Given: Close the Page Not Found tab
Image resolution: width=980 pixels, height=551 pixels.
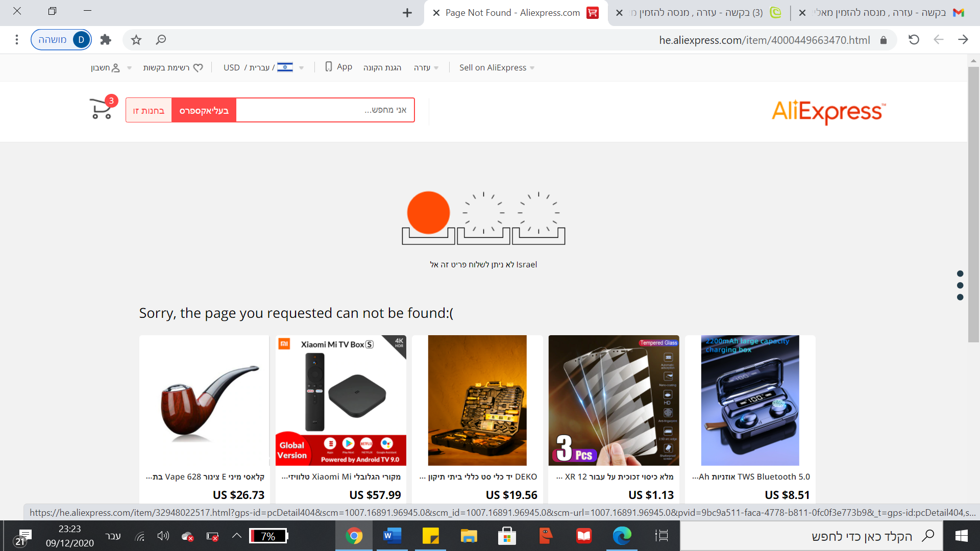Looking at the screenshot, I should click(436, 13).
